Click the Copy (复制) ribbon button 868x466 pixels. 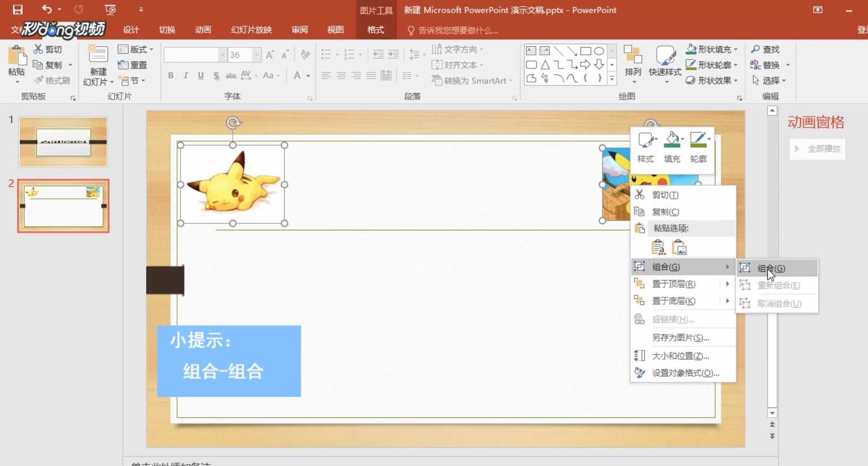click(48, 65)
